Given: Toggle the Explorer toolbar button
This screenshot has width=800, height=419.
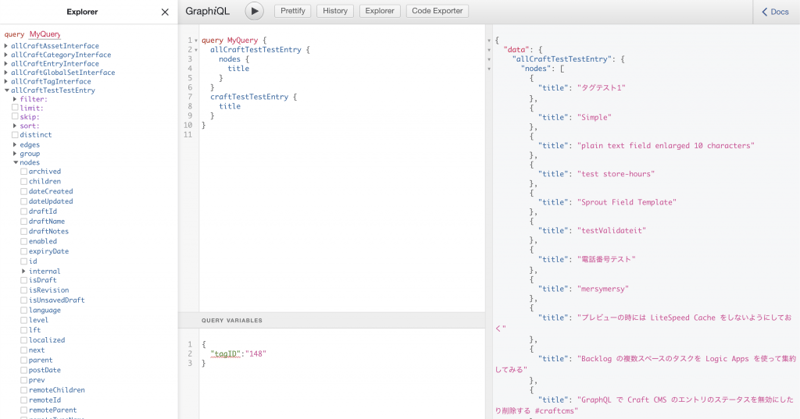Looking at the screenshot, I should 378,12.
